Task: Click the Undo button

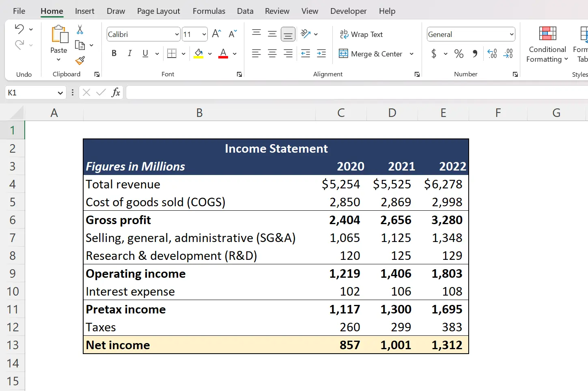Action: tap(20, 29)
